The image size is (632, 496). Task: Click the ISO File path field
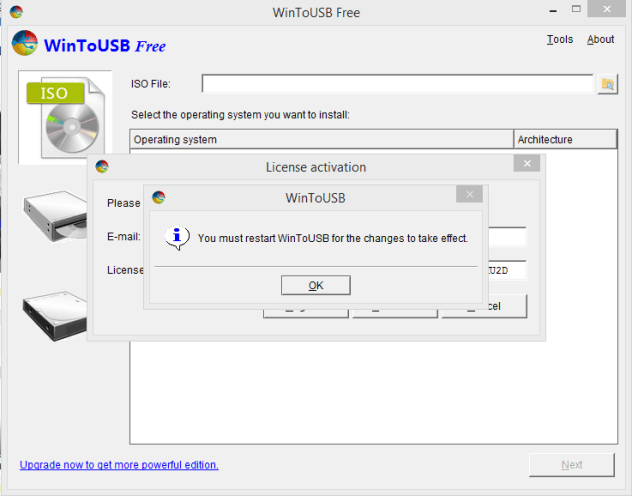397,84
